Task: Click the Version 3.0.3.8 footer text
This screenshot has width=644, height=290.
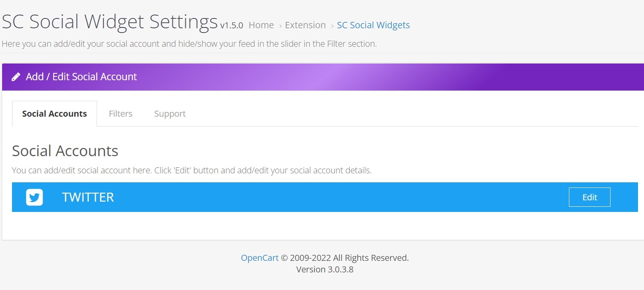Action: pos(325,269)
